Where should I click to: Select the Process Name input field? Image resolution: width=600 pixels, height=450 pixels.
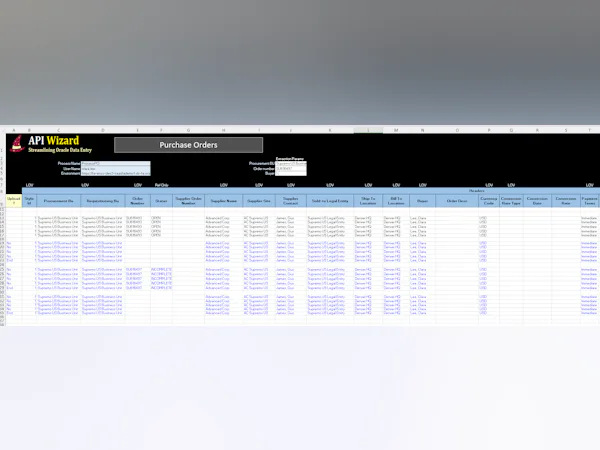pyautogui.click(x=116, y=163)
